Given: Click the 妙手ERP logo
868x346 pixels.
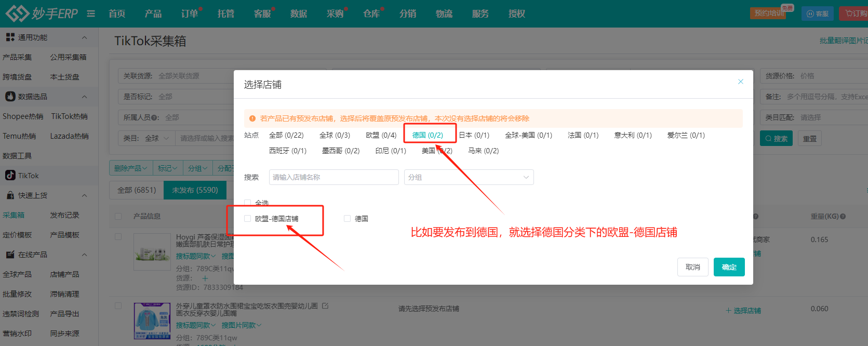Looking at the screenshot, I should pyautogui.click(x=42, y=14).
